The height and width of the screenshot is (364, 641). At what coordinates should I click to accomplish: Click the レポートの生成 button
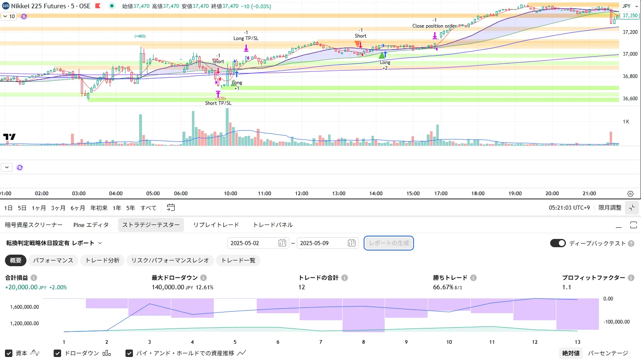click(x=389, y=243)
